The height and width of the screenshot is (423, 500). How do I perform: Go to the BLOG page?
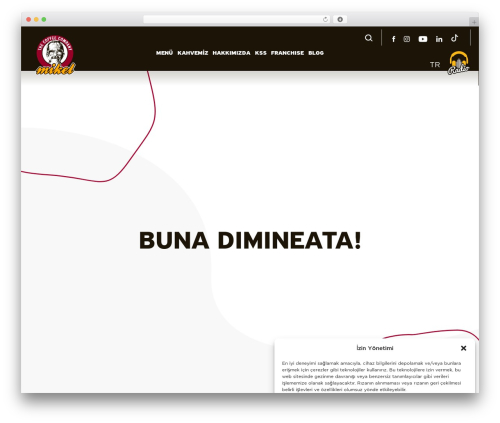[x=316, y=53]
